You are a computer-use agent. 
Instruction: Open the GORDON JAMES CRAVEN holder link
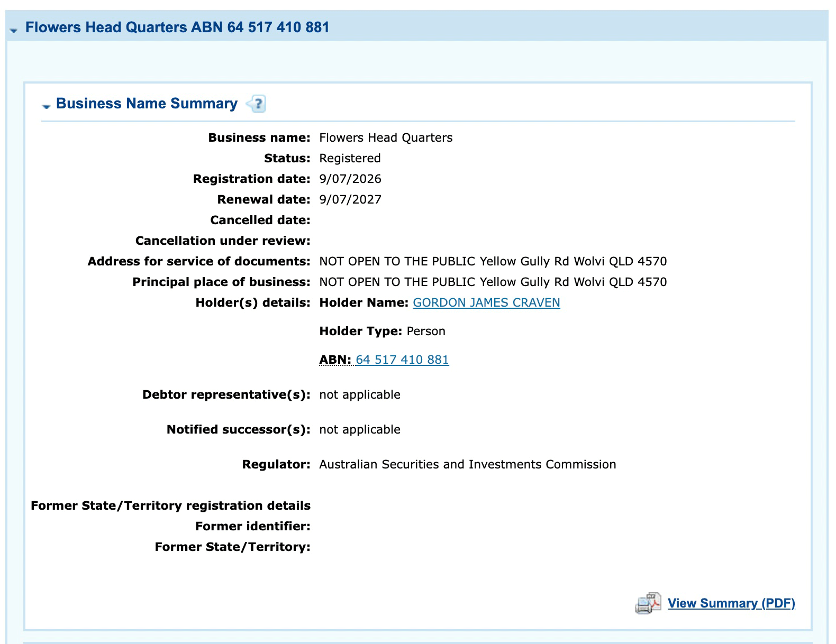point(486,302)
